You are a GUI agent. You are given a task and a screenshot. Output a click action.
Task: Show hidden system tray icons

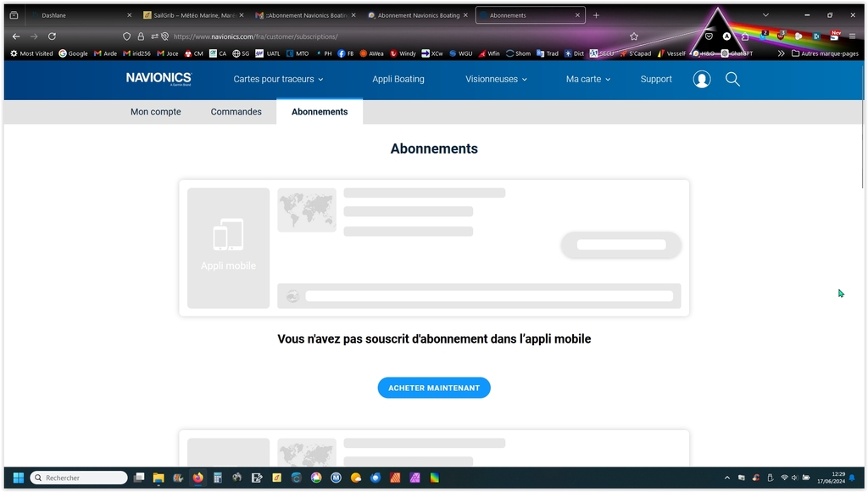(726, 478)
